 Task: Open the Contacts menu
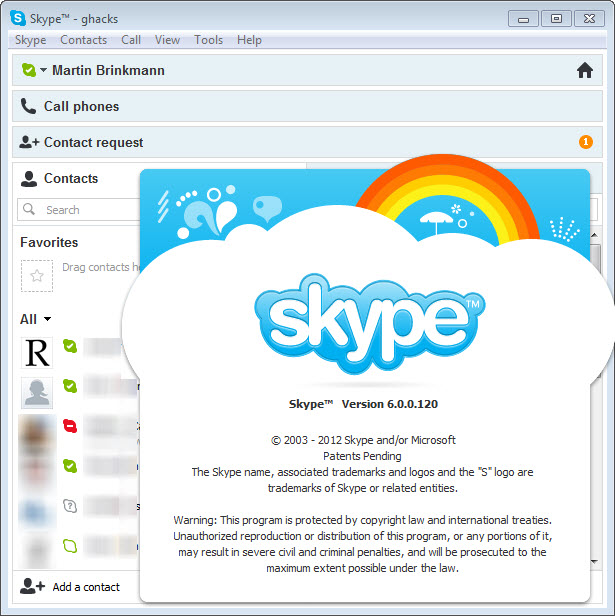[x=83, y=40]
